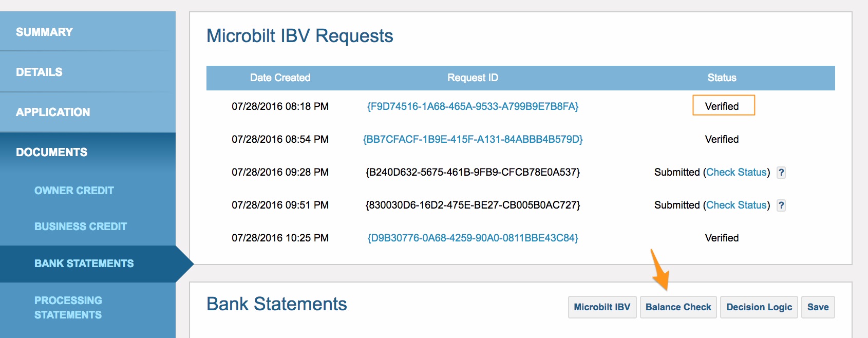Save the bank statements
The height and width of the screenshot is (338, 868).
tap(818, 307)
